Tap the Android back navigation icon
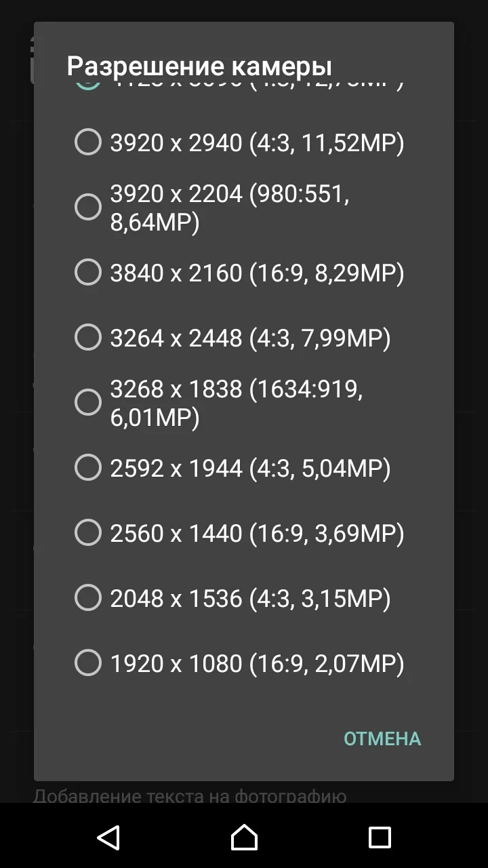 (108, 837)
